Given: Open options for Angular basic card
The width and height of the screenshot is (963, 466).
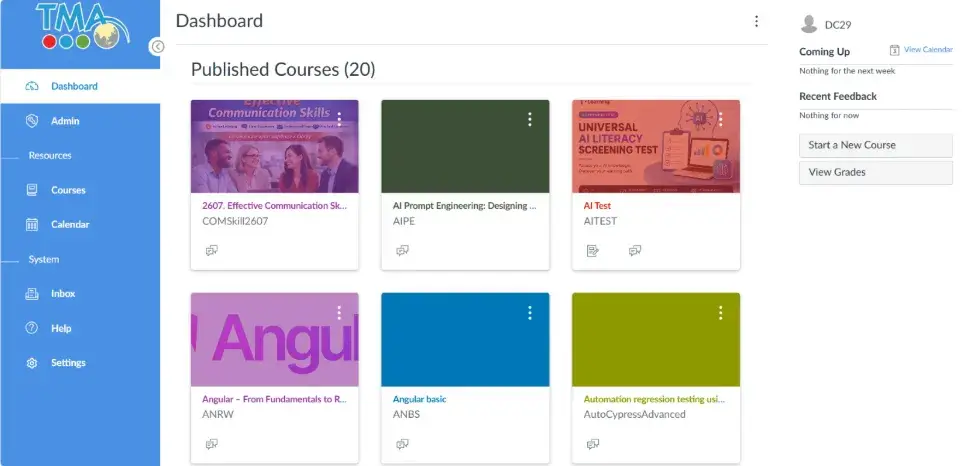Looking at the screenshot, I should [529, 313].
